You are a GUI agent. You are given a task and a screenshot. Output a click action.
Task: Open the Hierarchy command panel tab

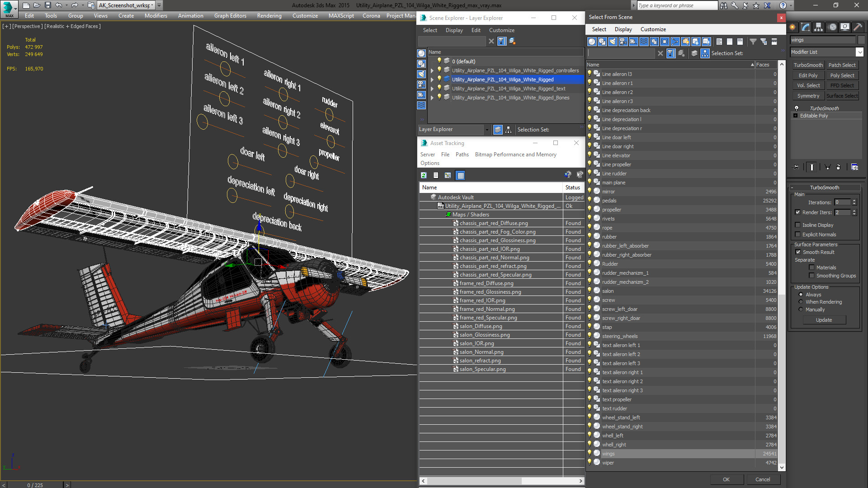(x=819, y=27)
